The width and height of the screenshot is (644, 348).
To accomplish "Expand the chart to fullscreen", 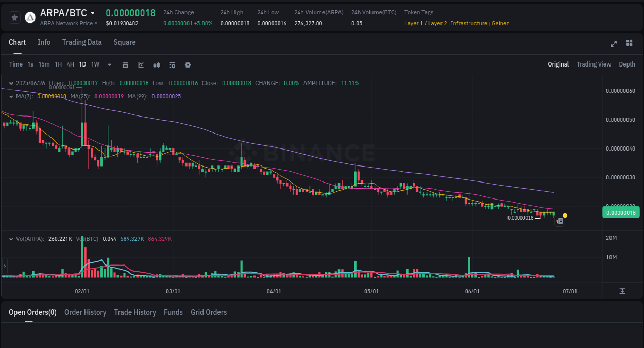I will pyautogui.click(x=613, y=44).
